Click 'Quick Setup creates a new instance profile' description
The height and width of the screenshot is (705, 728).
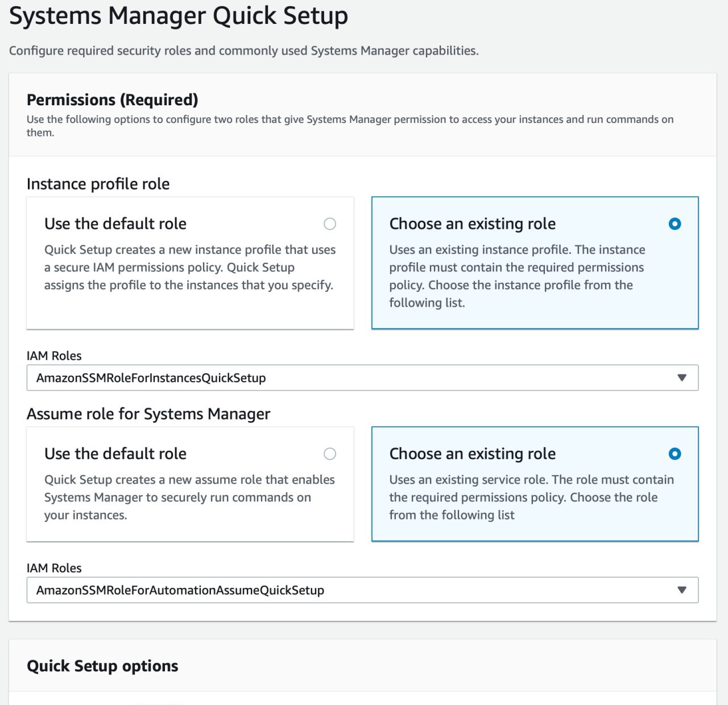coord(190,267)
